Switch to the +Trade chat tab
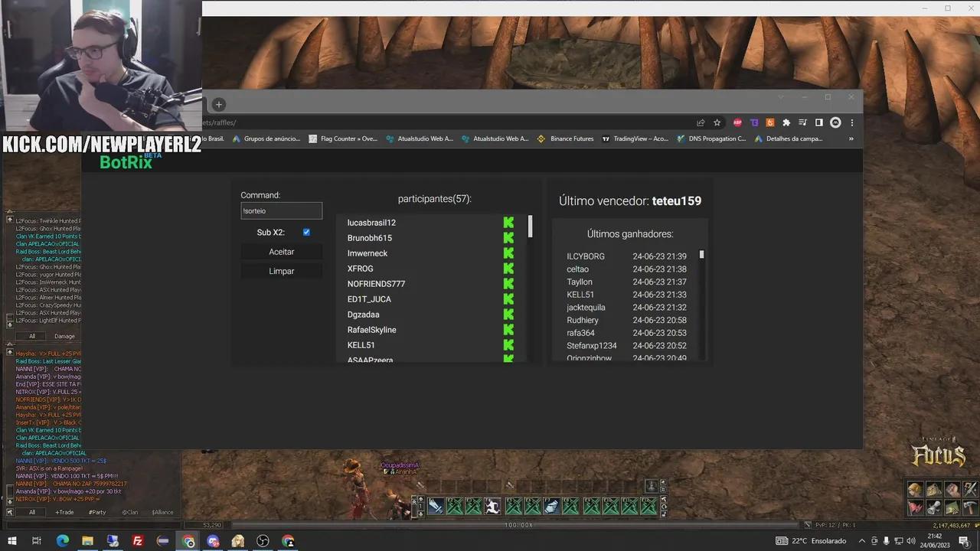 64,512
